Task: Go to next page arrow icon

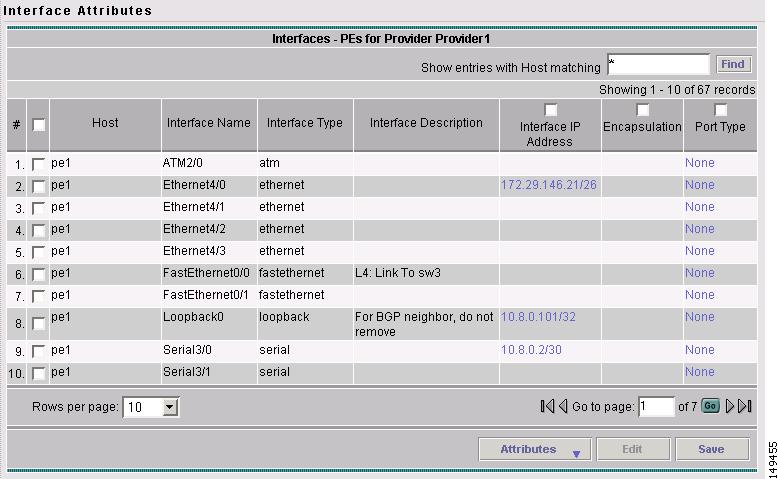Action: tap(729, 407)
